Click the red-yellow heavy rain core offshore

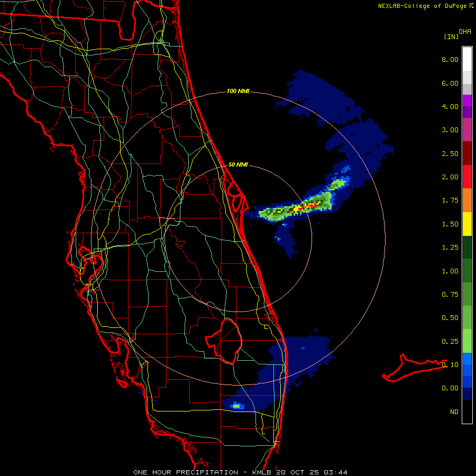click(306, 207)
